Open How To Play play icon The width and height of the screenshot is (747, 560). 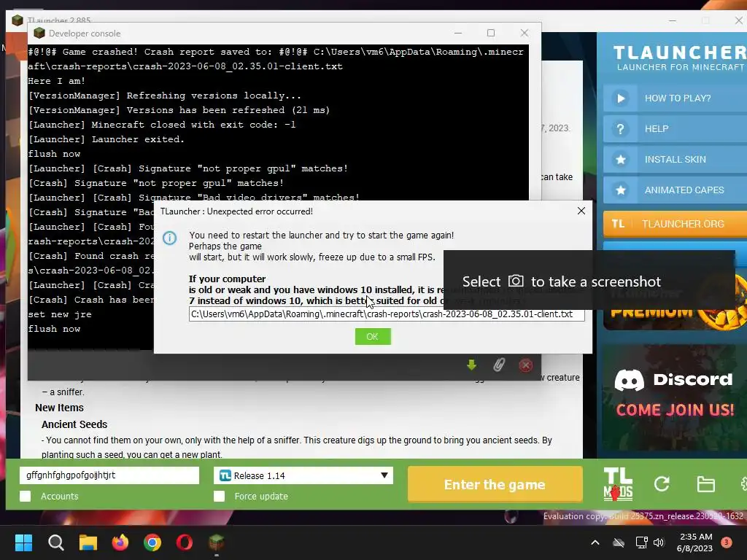click(x=620, y=98)
